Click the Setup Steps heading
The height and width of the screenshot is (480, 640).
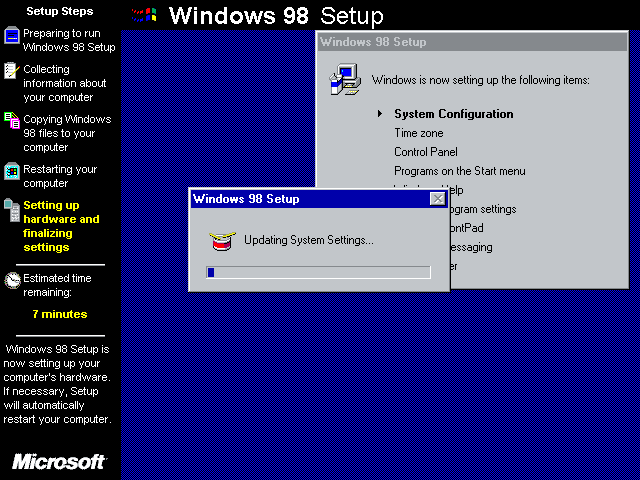pyautogui.click(x=60, y=11)
